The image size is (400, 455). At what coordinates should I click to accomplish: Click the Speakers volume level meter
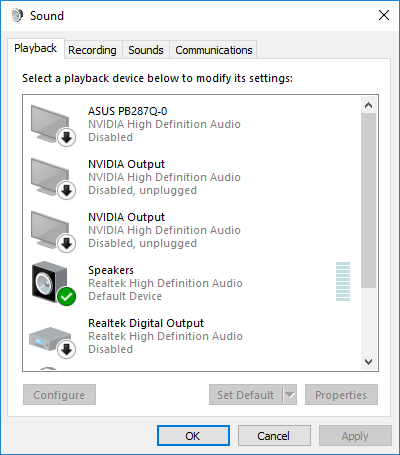click(x=343, y=282)
